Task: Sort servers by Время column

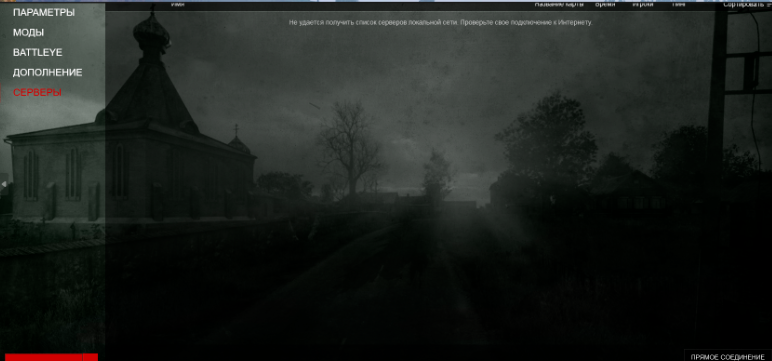Action: click(605, 4)
